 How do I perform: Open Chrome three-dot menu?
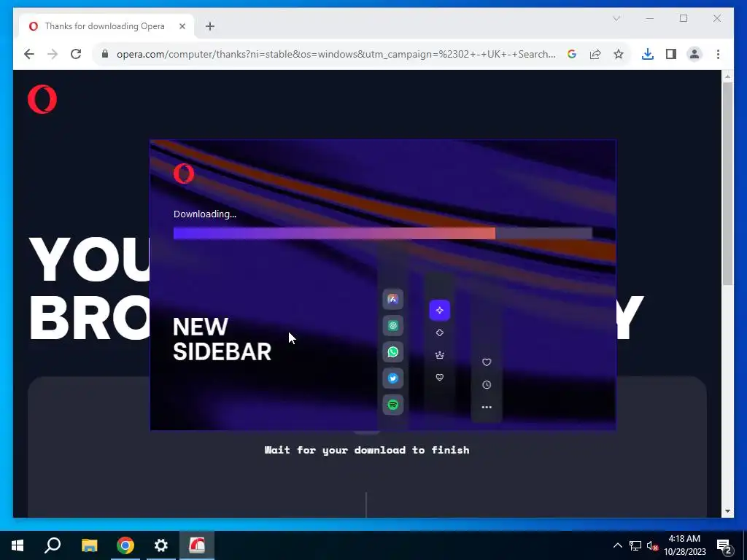pos(718,54)
